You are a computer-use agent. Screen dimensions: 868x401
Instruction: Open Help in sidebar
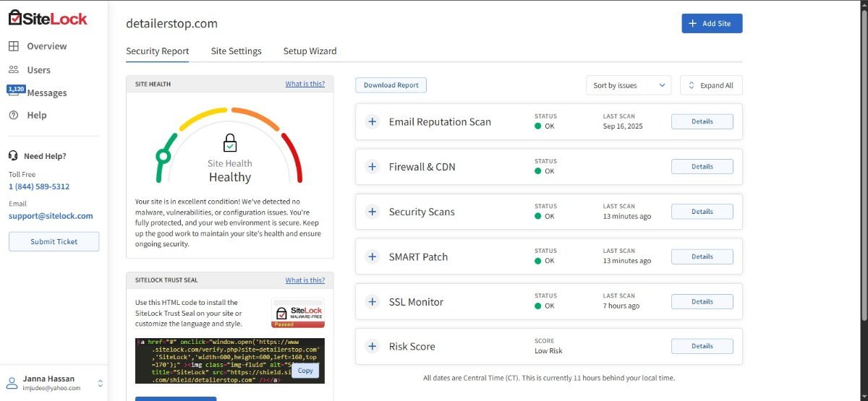point(37,115)
